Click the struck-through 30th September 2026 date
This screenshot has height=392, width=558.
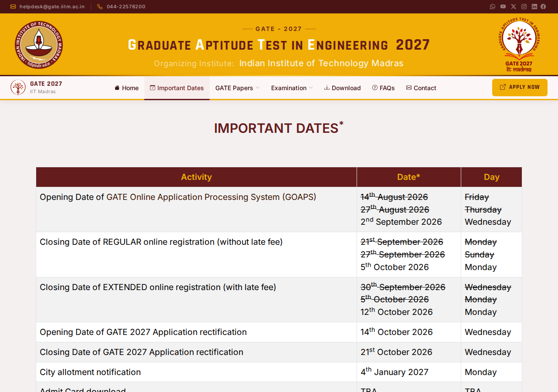pos(403,287)
